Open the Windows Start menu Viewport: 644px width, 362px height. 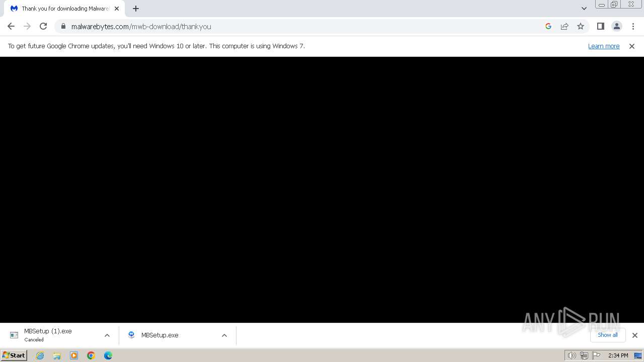(14, 355)
